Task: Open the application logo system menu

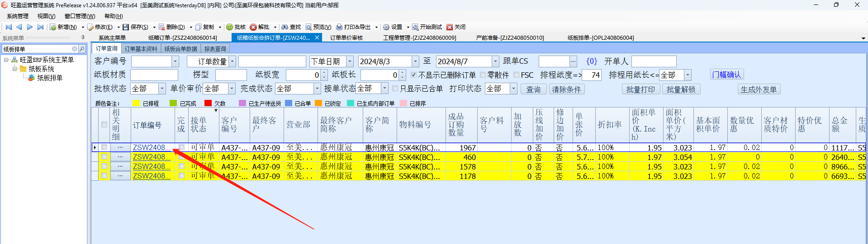Action: (5, 5)
